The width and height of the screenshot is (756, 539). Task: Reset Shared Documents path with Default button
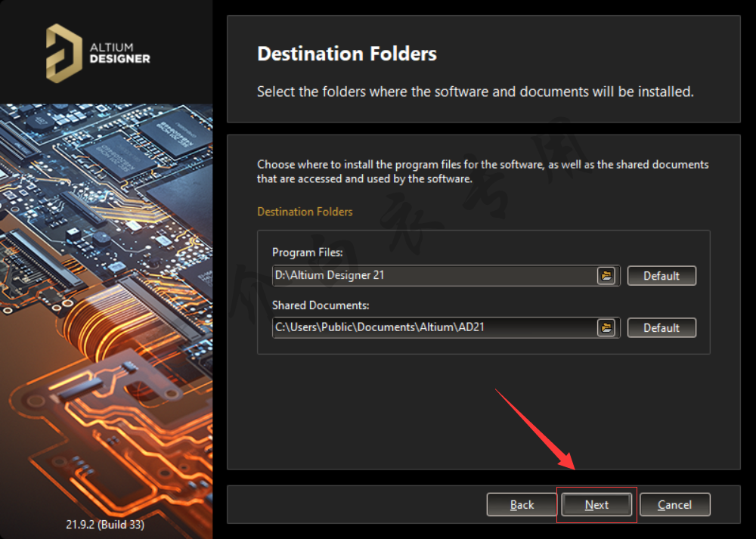[661, 328]
